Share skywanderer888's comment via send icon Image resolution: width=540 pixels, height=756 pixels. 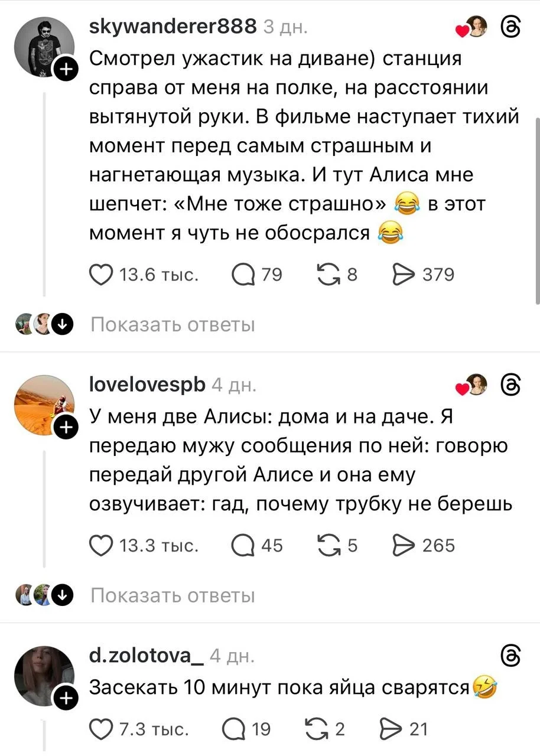pos(404,275)
